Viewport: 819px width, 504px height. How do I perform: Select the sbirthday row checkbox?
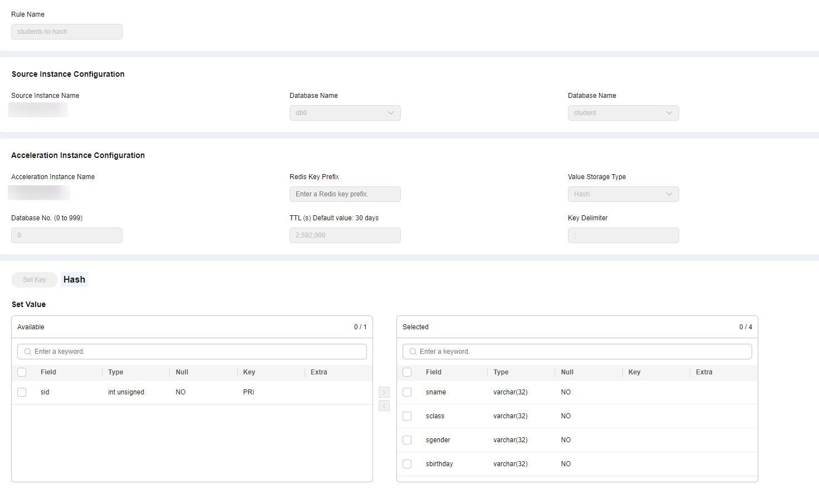407,464
